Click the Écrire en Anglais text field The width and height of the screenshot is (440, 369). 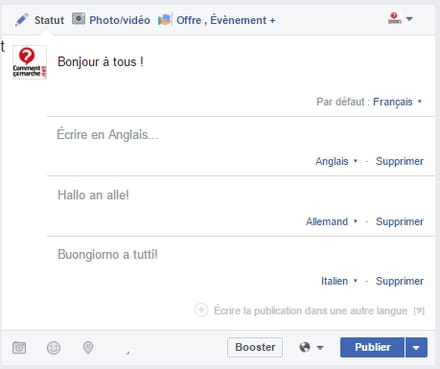pos(241,135)
